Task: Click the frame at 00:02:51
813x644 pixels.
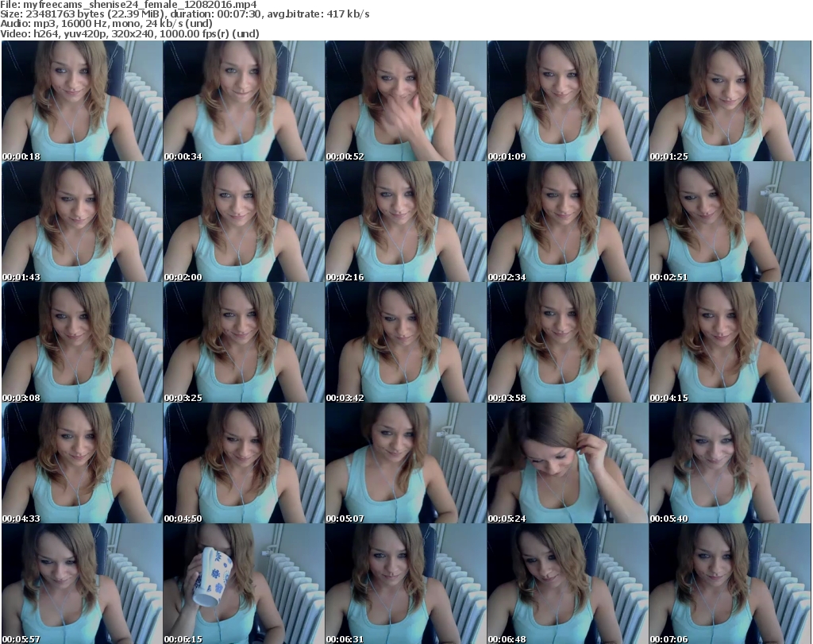Action: (x=730, y=222)
